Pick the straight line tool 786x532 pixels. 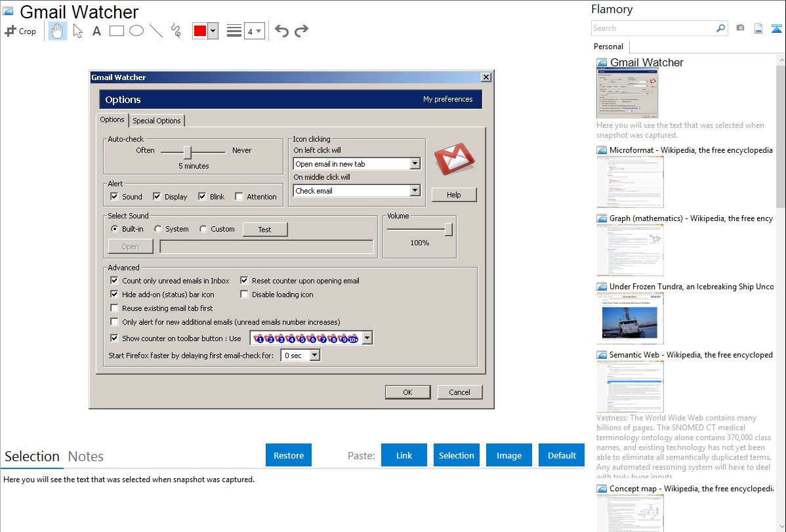pyautogui.click(x=156, y=31)
